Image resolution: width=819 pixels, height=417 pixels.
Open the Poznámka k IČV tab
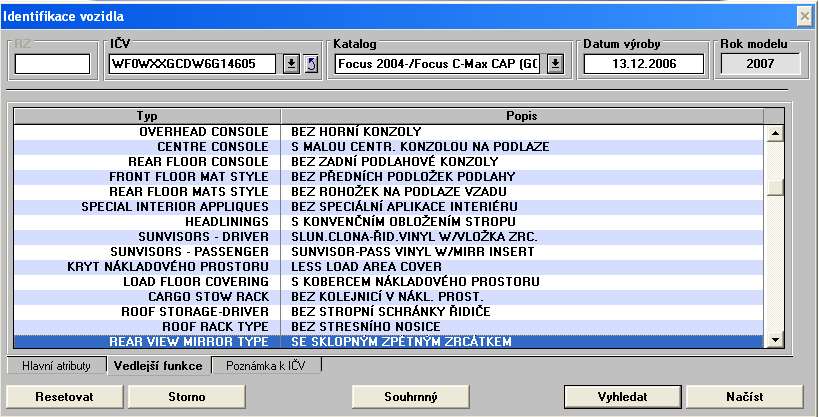(266, 366)
